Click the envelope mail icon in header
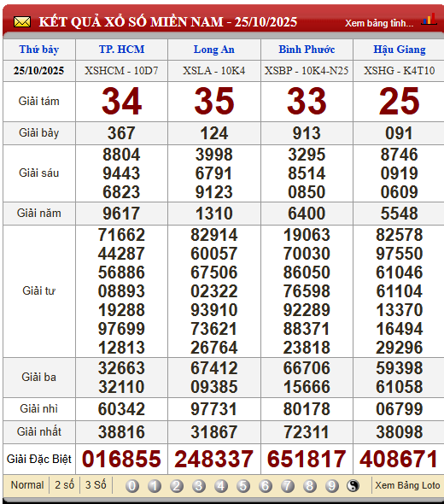The height and width of the screenshot is (504, 444). pos(22,22)
